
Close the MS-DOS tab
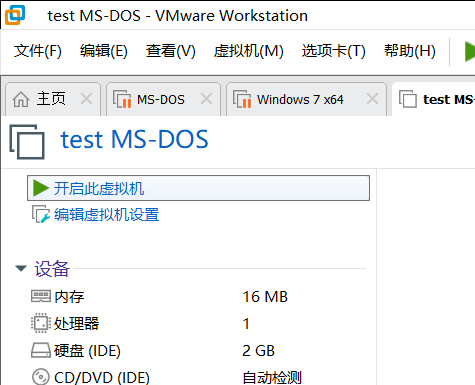[x=206, y=99]
